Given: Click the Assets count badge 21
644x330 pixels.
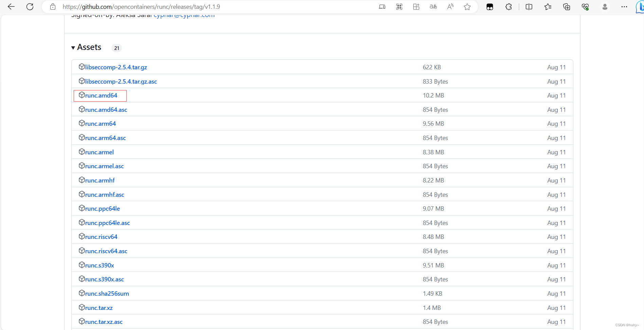Looking at the screenshot, I should [117, 48].
